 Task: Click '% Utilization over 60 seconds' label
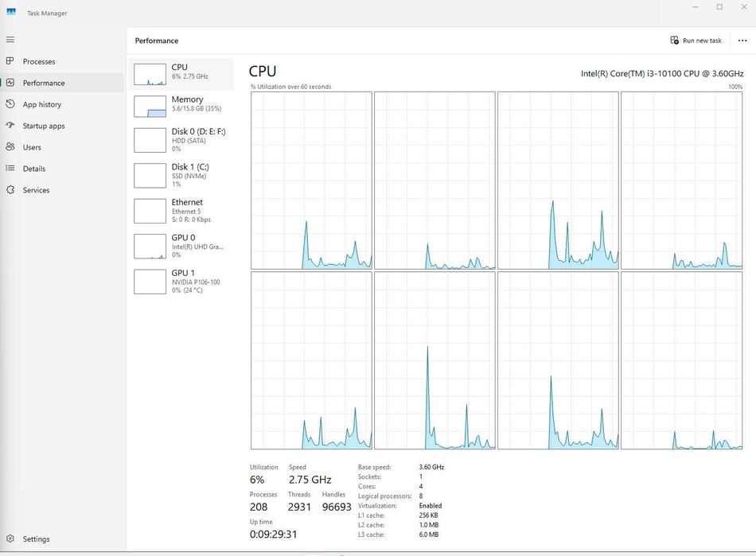[x=290, y=87]
